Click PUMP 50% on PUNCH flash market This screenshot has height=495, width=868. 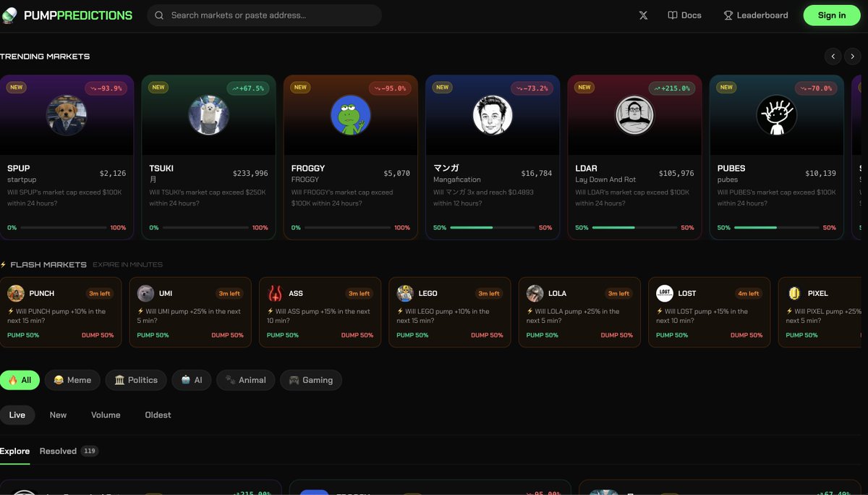[23, 335]
